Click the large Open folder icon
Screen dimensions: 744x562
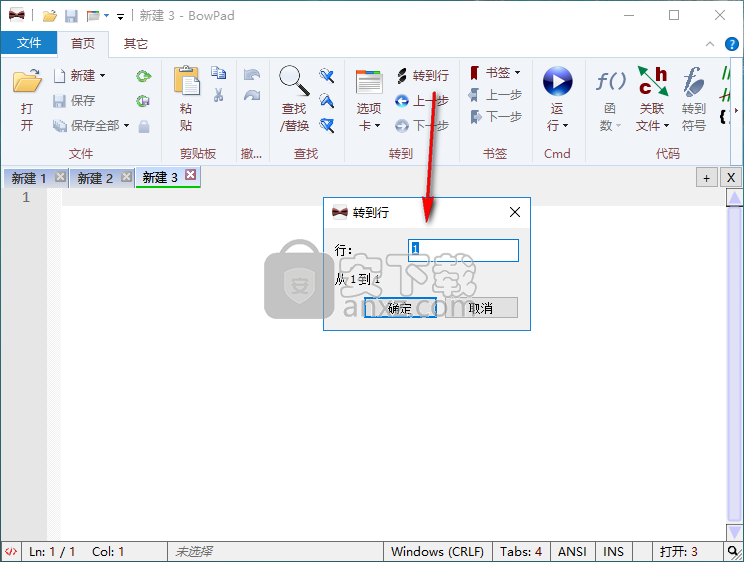point(27,81)
